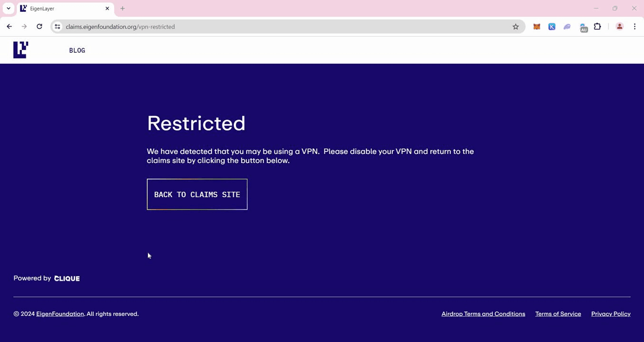The width and height of the screenshot is (644, 342).
Task: Click the 'Powered by' footer text
Action: tap(32, 278)
